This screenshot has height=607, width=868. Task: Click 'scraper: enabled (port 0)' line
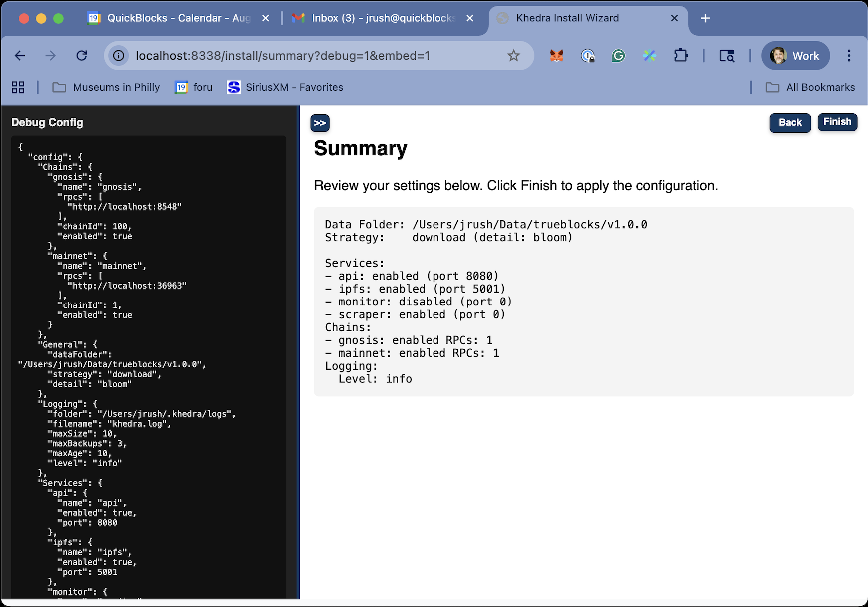[x=415, y=315]
